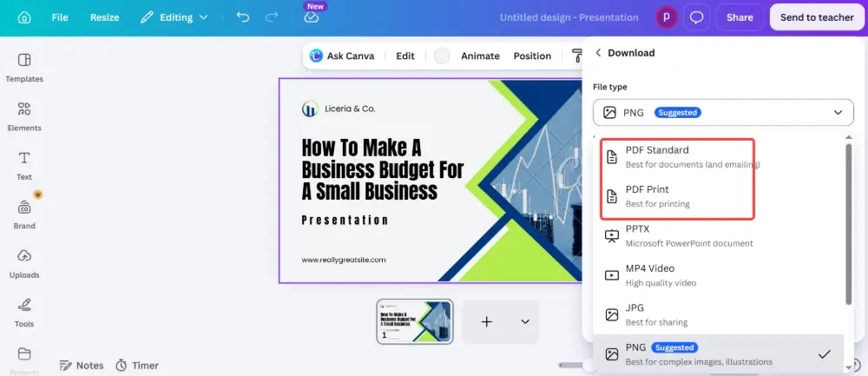Redo the last action
Viewport: 868px width, 376px height.
pyautogui.click(x=272, y=17)
